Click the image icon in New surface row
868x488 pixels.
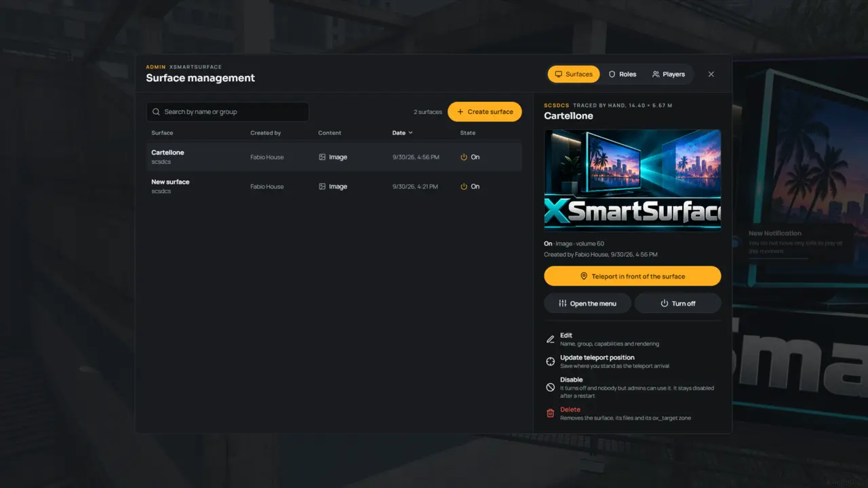point(322,186)
